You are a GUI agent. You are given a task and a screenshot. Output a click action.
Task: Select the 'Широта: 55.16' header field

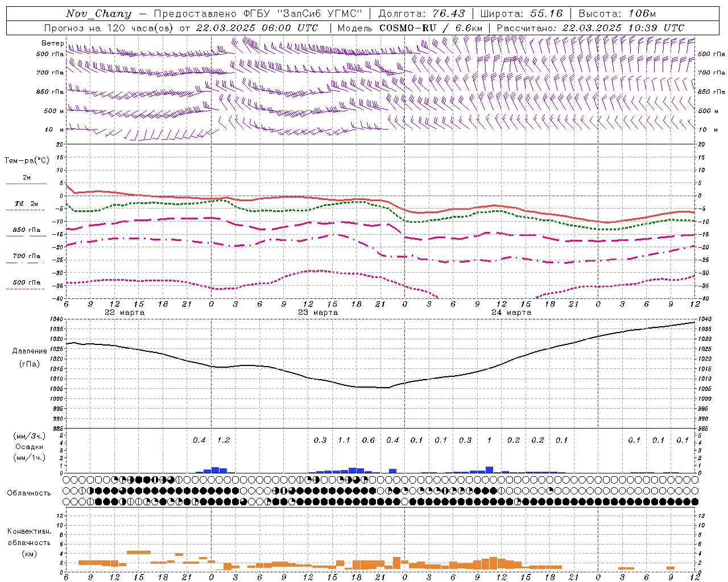coord(522,14)
